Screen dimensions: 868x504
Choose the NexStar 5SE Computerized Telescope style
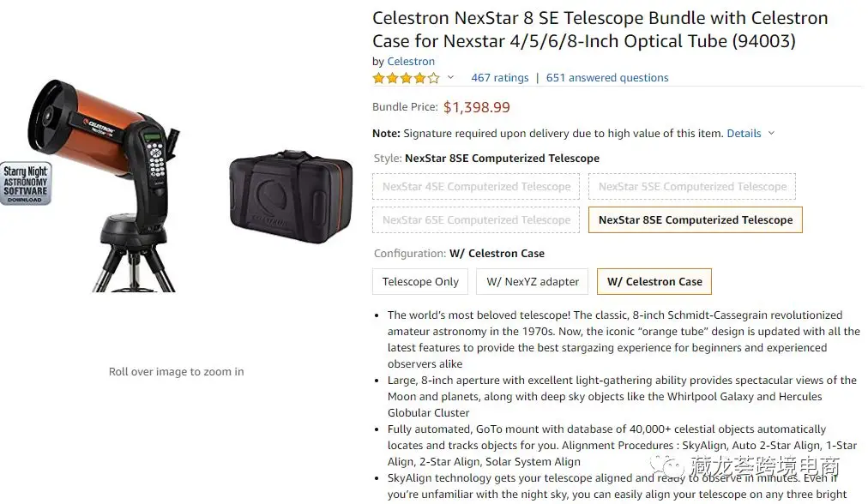point(692,187)
